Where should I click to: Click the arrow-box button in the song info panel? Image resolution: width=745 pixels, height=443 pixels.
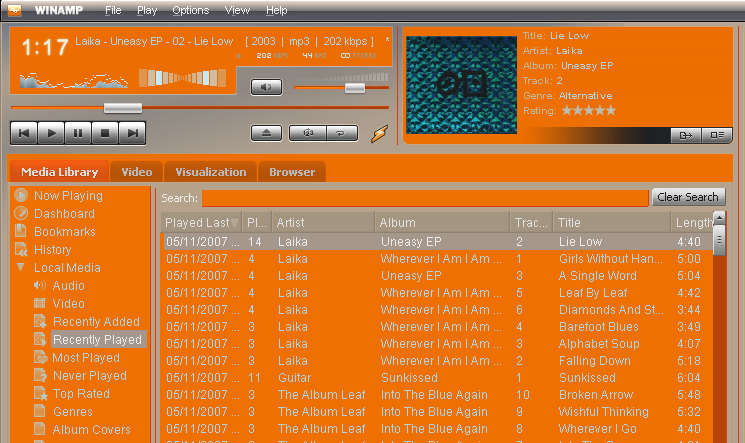[686, 135]
